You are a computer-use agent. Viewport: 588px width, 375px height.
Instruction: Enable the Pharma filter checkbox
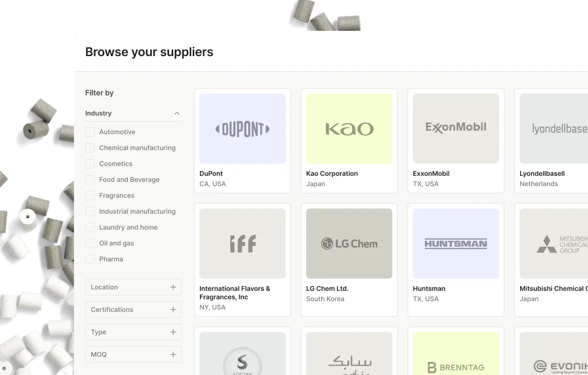pyautogui.click(x=89, y=259)
